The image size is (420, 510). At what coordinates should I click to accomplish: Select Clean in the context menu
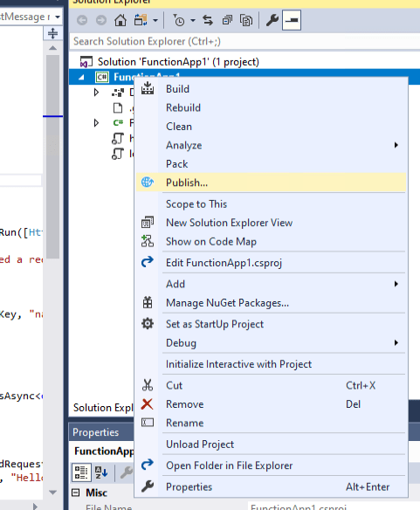coord(271,127)
